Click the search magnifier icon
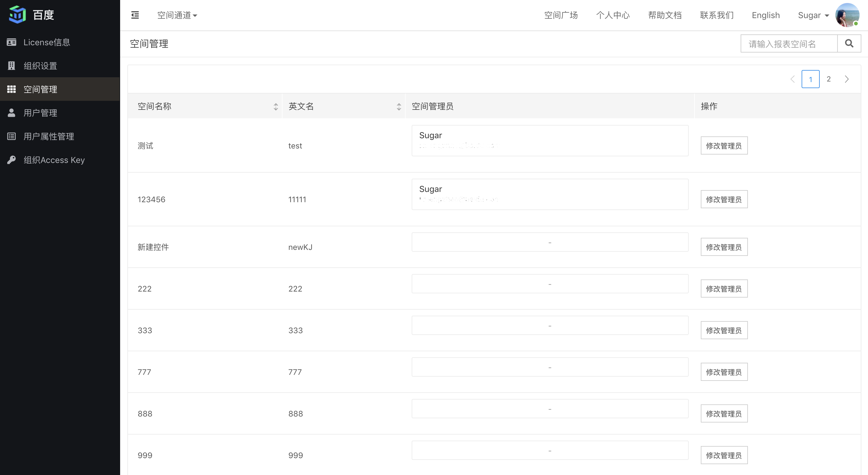Image resolution: width=868 pixels, height=475 pixels. click(x=849, y=43)
